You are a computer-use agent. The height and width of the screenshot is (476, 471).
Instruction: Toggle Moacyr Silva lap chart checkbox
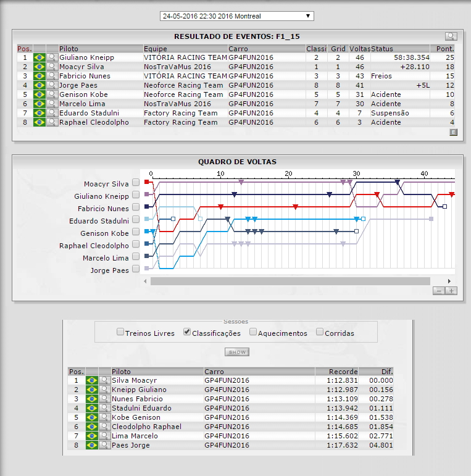click(135, 183)
